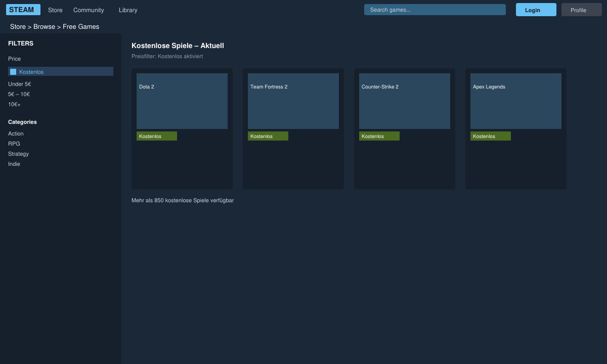Uncheck the Kostenlos price filter checkbox

coord(13,72)
